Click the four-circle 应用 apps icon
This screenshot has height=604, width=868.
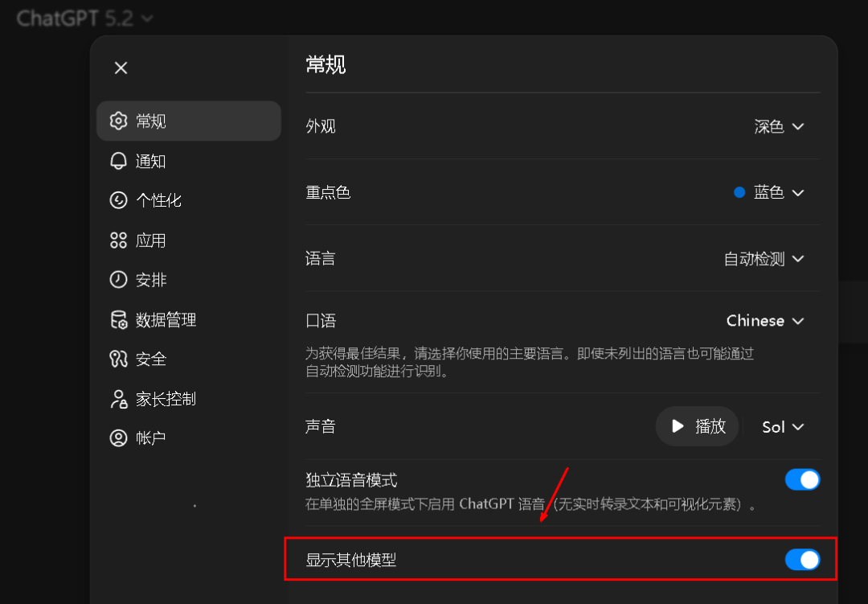point(118,240)
